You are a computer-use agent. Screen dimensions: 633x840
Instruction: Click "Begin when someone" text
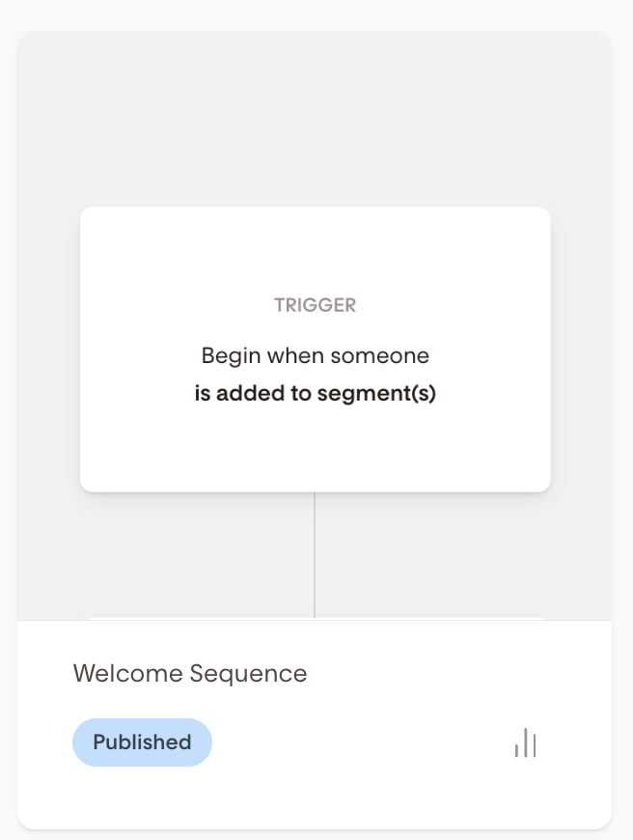coord(315,355)
